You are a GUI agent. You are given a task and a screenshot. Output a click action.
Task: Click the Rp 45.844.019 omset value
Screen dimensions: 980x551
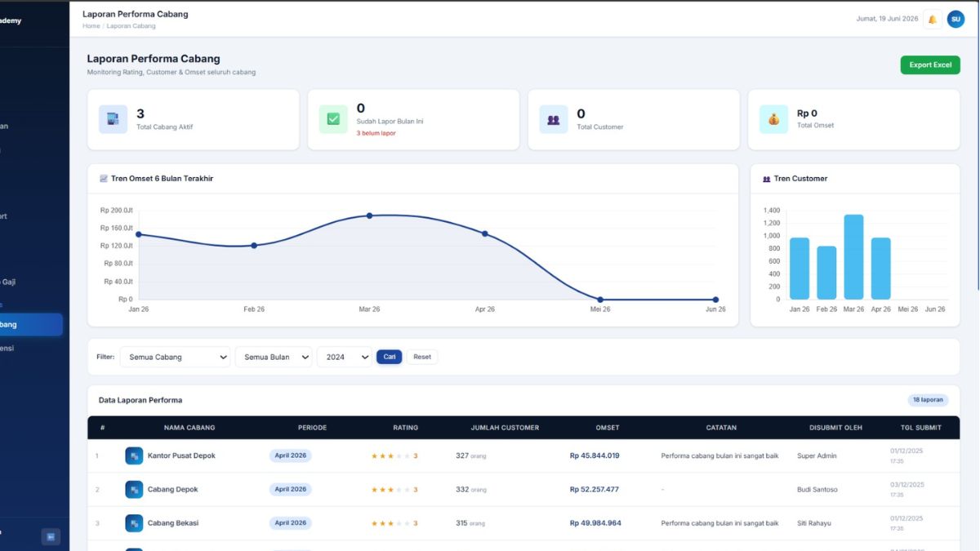(x=595, y=455)
